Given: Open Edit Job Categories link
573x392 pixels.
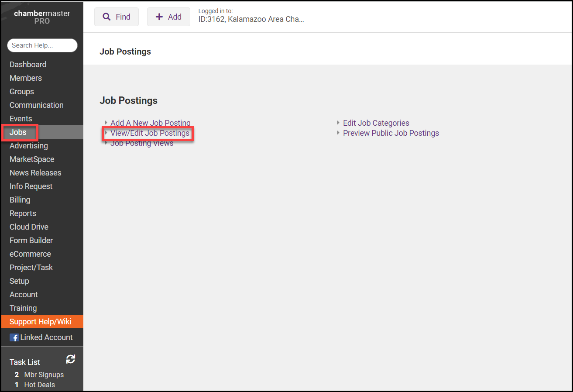Looking at the screenshot, I should (376, 123).
